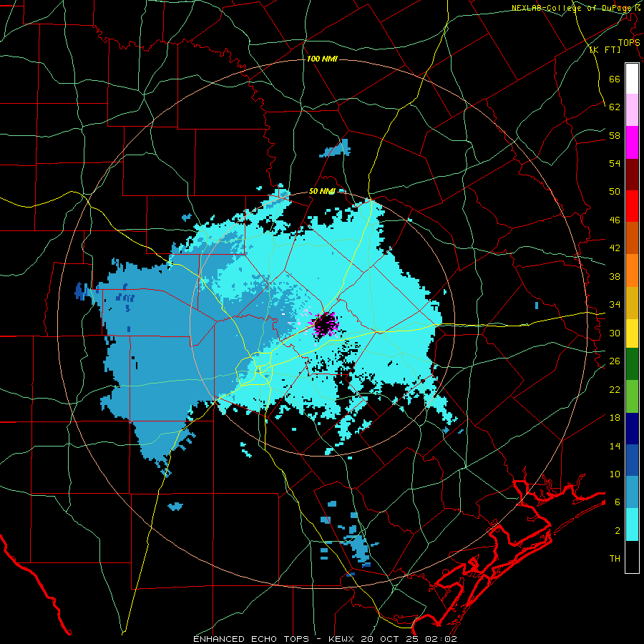
Task: Select the light orange legend swatch
Action: click(x=632, y=270)
